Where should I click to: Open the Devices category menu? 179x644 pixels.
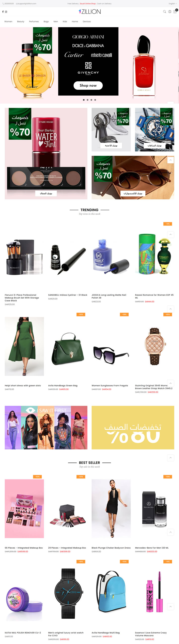[87, 21]
